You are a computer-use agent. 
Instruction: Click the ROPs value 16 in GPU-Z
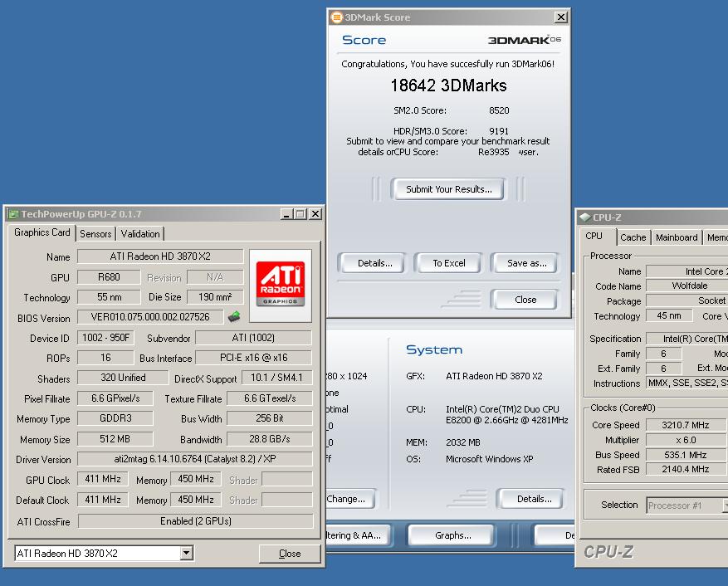[x=105, y=358]
